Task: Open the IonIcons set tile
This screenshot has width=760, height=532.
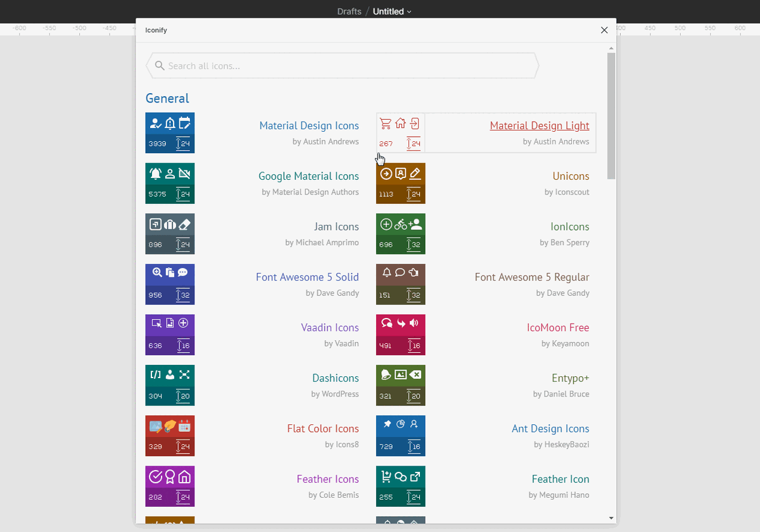Action: 400,234
